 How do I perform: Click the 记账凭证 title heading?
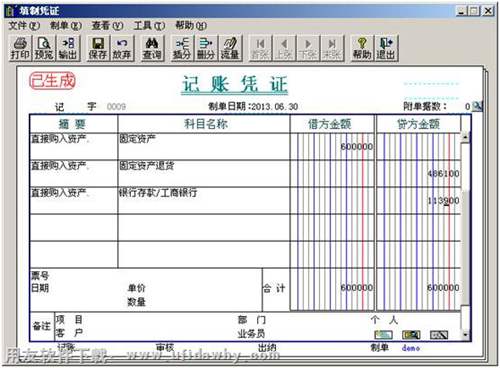point(235,84)
